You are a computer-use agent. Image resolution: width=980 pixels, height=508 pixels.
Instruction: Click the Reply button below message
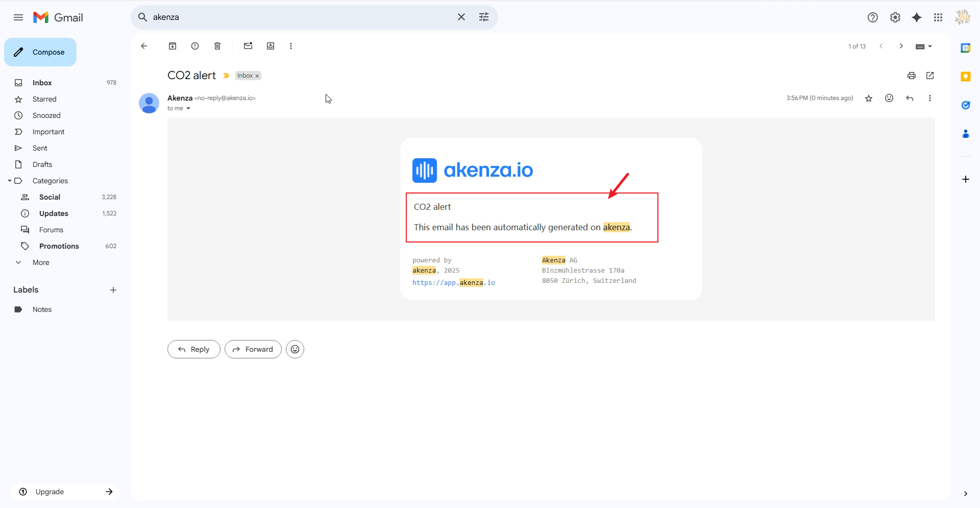(194, 349)
